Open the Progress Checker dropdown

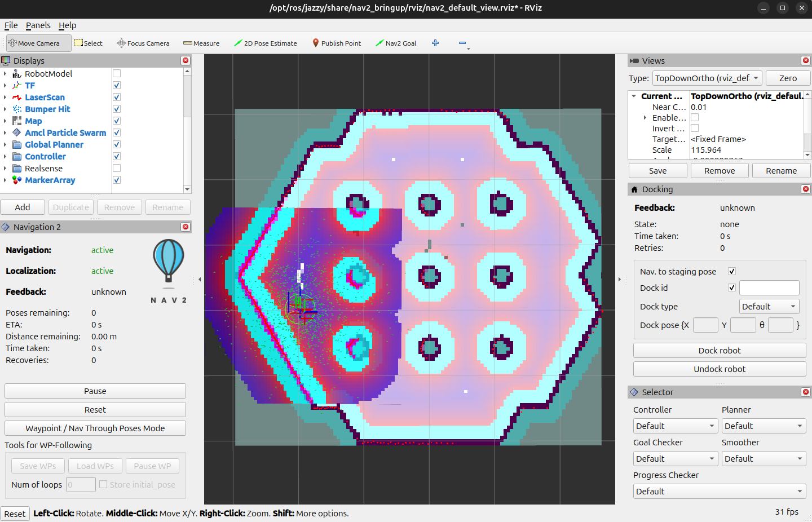point(720,492)
